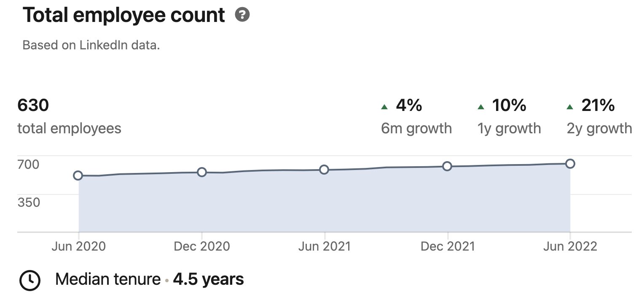Click the 350 y-axis label
The width and height of the screenshot is (644, 297).
click(x=29, y=202)
